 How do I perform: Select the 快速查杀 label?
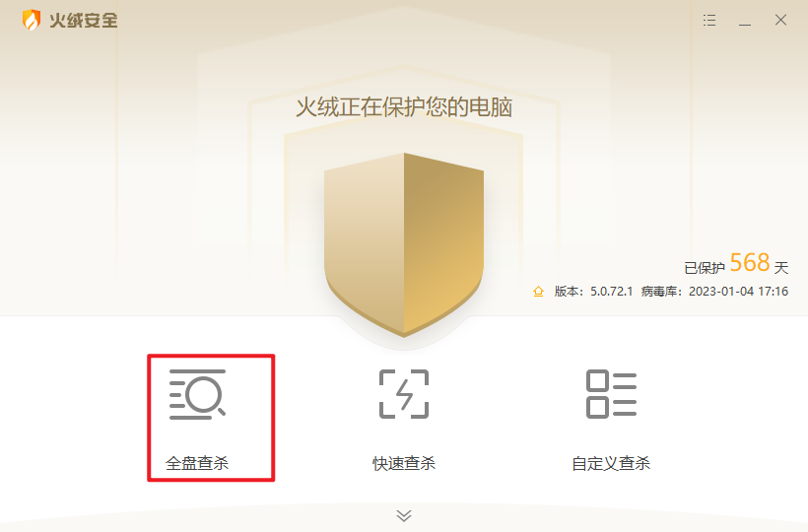coord(404,463)
